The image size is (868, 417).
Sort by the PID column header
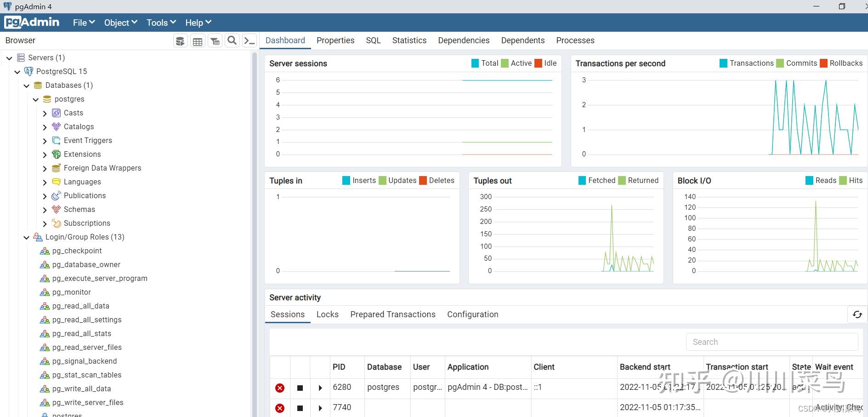(339, 367)
